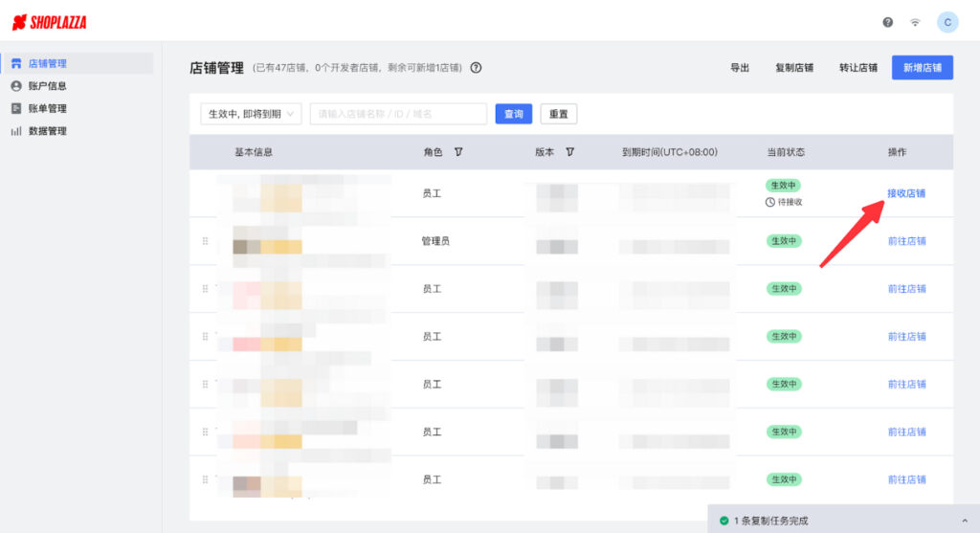Image resolution: width=980 pixels, height=533 pixels.
Task: Click the blue 新增店铺 button
Action: click(x=923, y=68)
